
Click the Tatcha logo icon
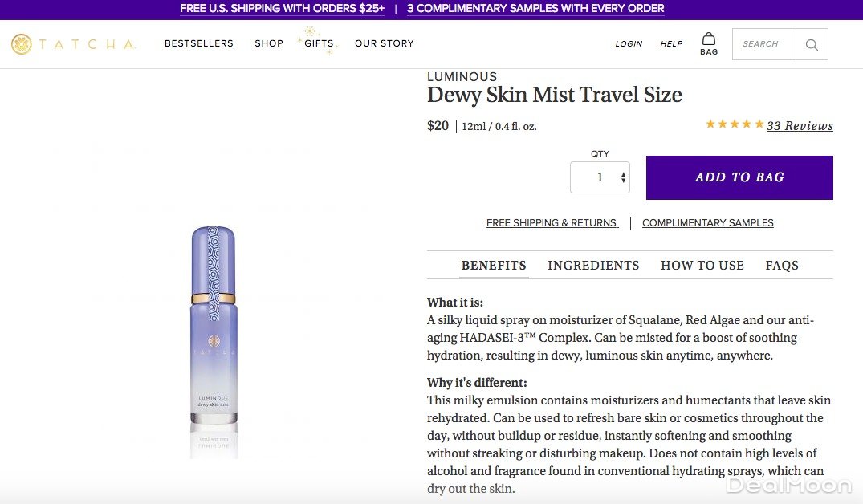(22, 44)
